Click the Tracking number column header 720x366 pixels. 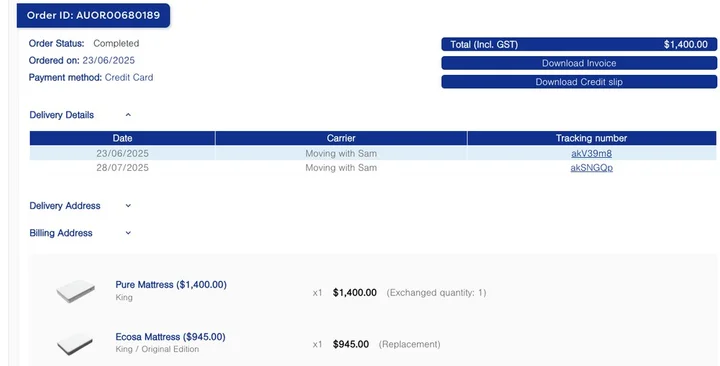coord(591,138)
